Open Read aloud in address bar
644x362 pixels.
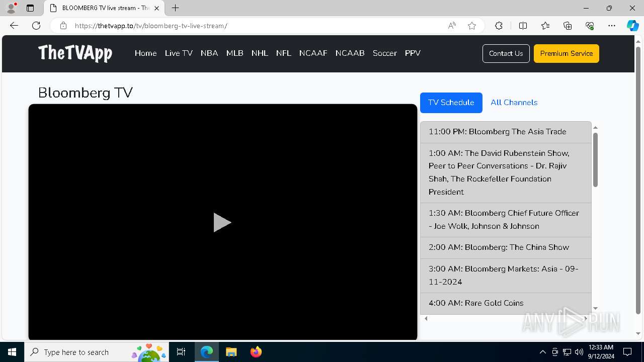[452, 26]
